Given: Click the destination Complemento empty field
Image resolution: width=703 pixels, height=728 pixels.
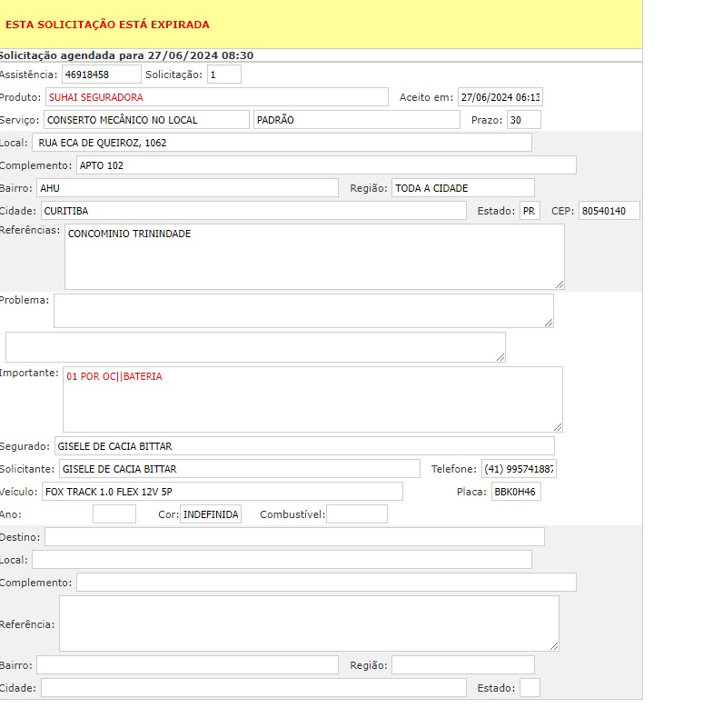Looking at the screenshot, I should pyautogui.click(x=326, y=583).
